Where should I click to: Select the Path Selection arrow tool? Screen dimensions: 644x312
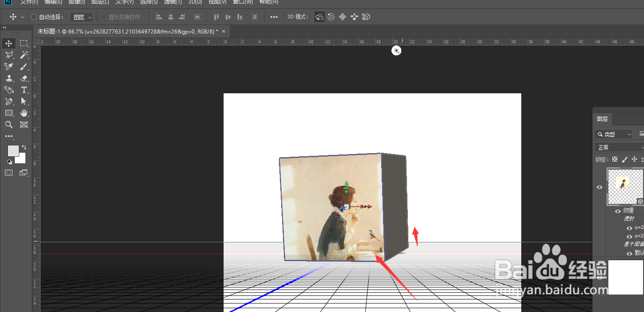pos(24,101)
